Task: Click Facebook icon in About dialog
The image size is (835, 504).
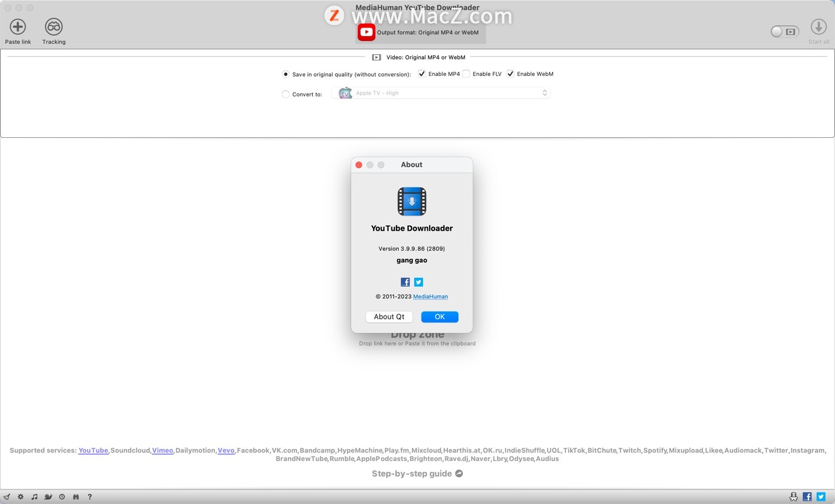Action: pyautogui.click(x=405, y=282)
